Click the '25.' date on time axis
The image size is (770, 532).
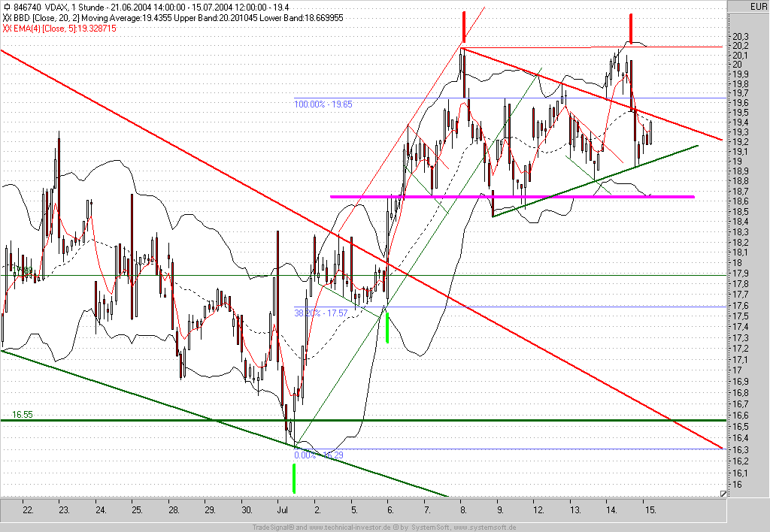click(137, 510)
